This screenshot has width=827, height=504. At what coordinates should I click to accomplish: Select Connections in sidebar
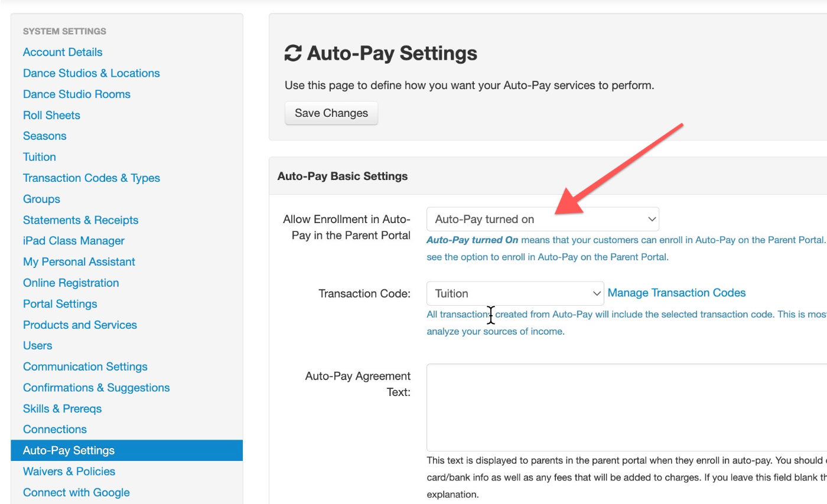click(x=55, y=429)
